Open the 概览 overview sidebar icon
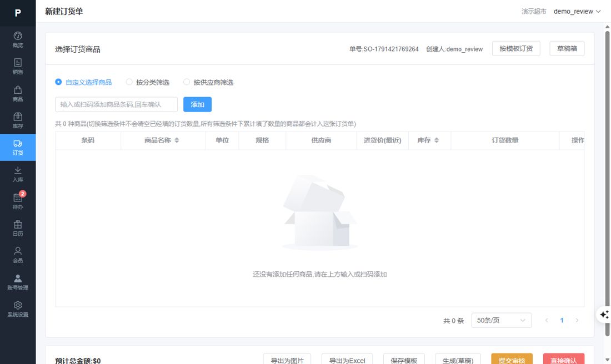The image size is (611, 364). click(18, 40)
